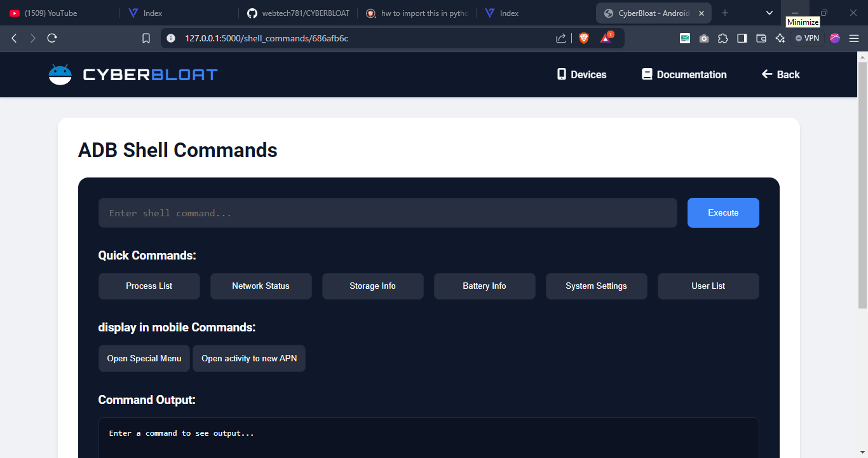Focus the Enter shell command input field

[x=388, y=213]
